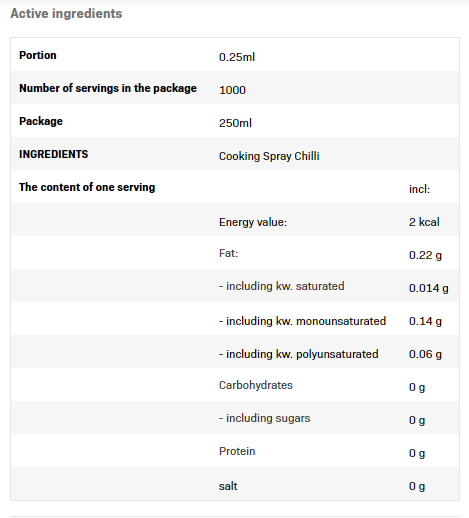
Task: Select Number of servings in the package
Action: pyautogui.click(x=108, y=88)
